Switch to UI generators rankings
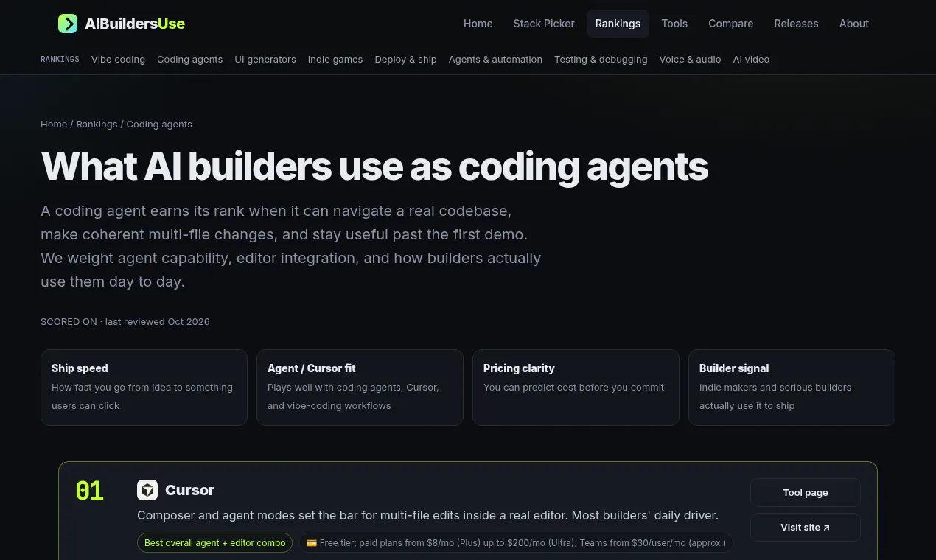Screen dimensions: 936x560 coord(265,60)
